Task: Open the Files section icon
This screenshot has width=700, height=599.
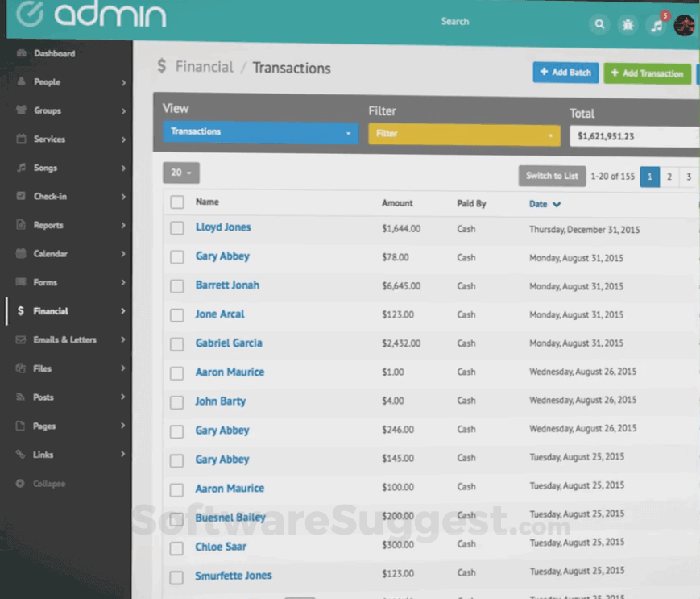Action: [x=19, y=368]
